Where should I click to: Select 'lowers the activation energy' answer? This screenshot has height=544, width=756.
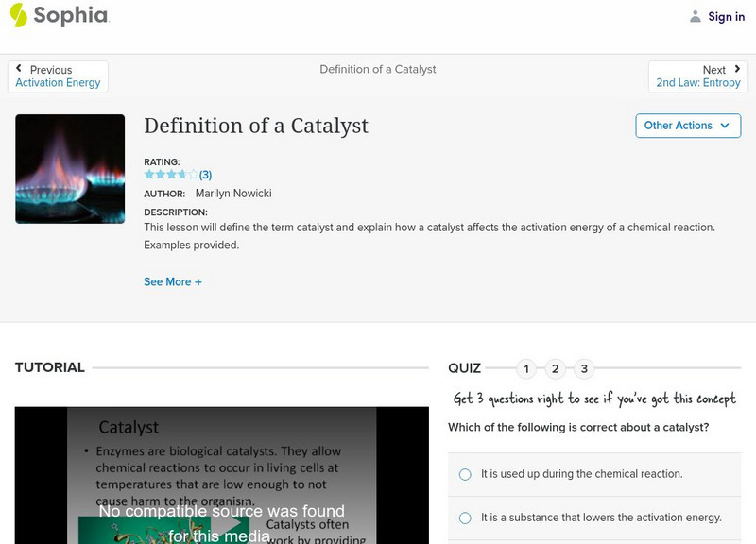click(x=465, y=518)
